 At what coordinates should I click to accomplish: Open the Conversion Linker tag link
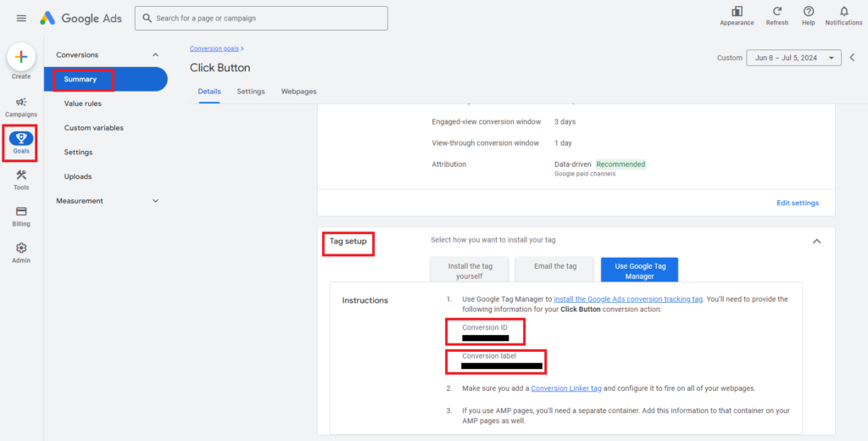click(565, 388)
